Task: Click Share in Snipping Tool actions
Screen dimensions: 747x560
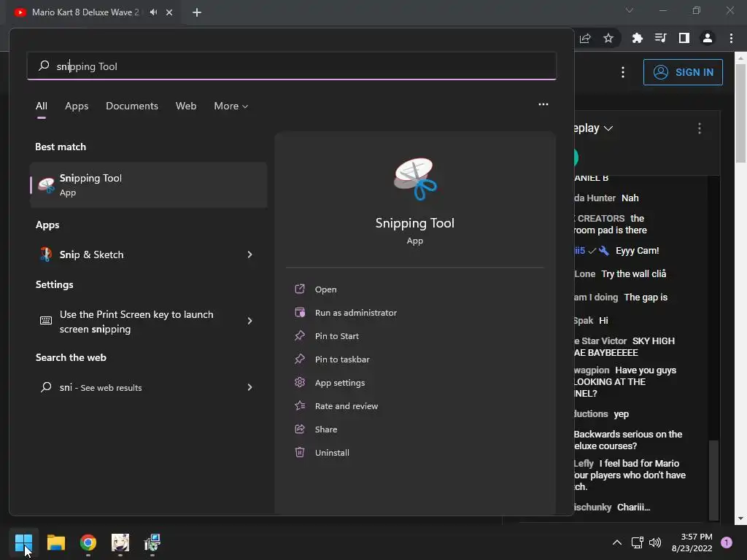Action: (x=326, y=429)
